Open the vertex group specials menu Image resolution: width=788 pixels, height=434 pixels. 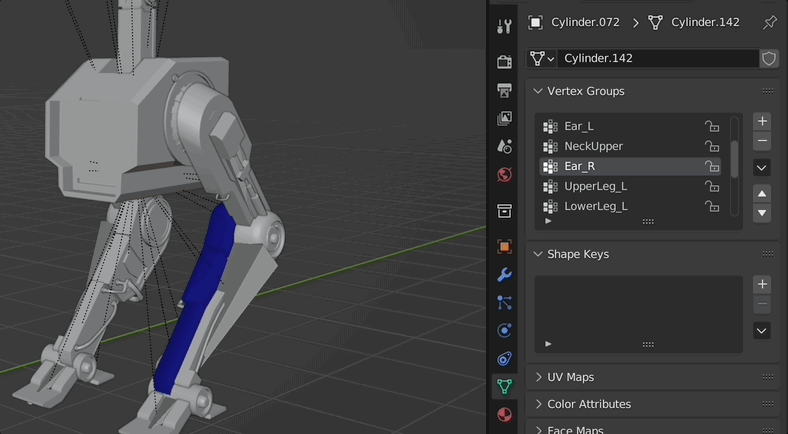click(x=762, y=168)
